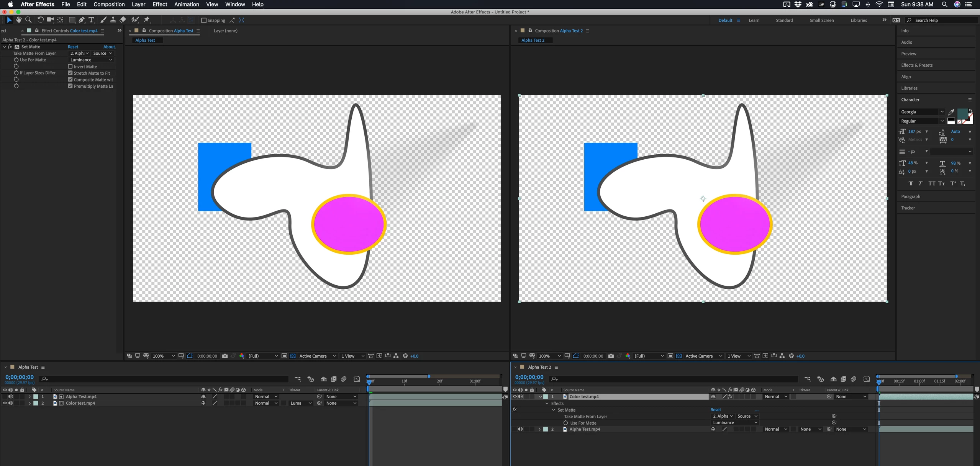Pick the Rotation tool
Image resolution: width=980 pixels, height=466 pixels.
40,20
